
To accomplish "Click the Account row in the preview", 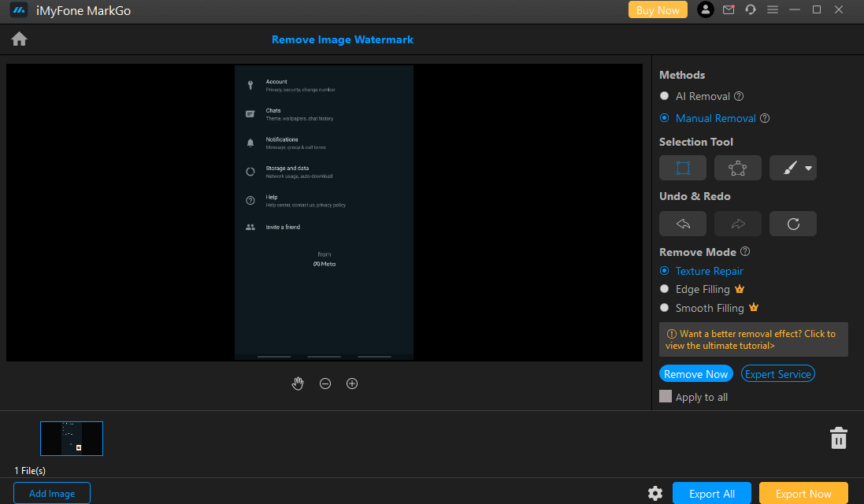I will [x=324, y=85].
